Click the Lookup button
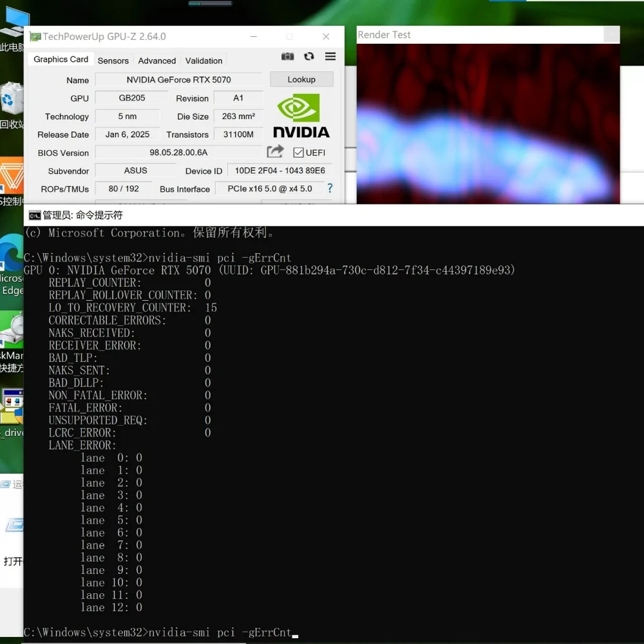 (x=301, y=79)
